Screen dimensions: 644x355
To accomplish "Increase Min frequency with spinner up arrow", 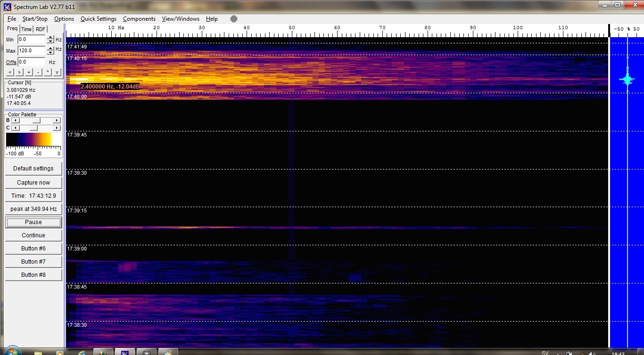I will [50, 38].
